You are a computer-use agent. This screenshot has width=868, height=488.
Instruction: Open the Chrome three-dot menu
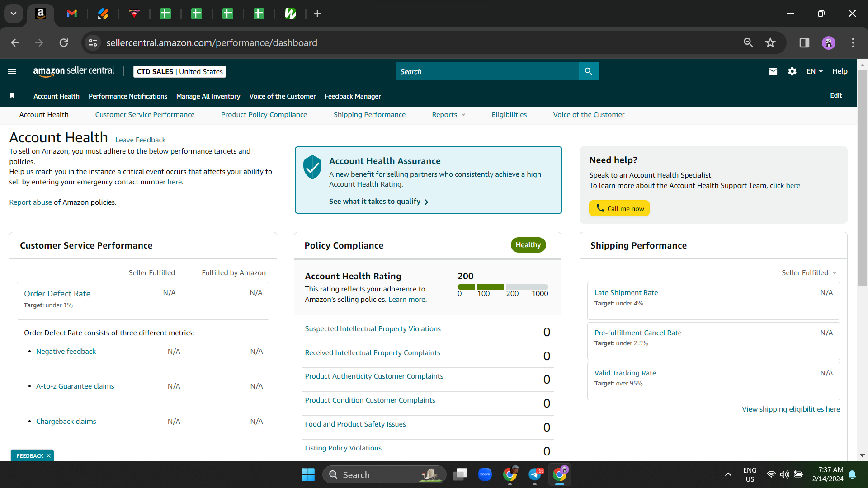853,43
